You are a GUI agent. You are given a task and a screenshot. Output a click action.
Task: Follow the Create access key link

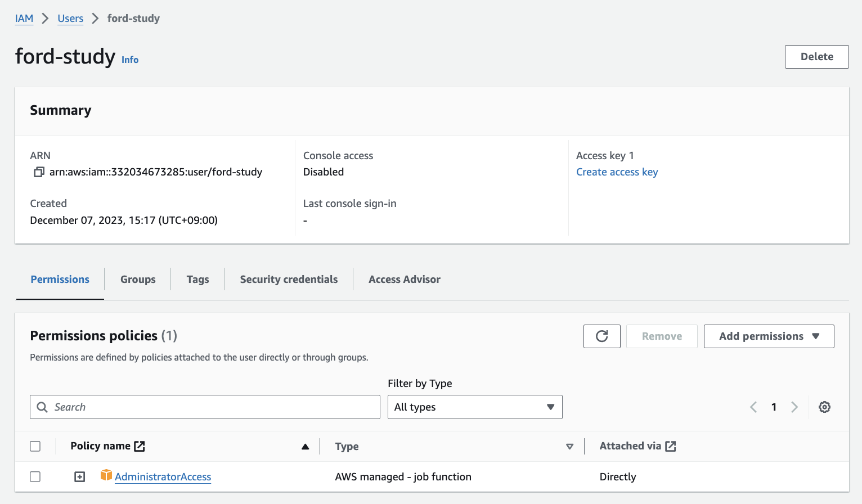coord(617,172)
